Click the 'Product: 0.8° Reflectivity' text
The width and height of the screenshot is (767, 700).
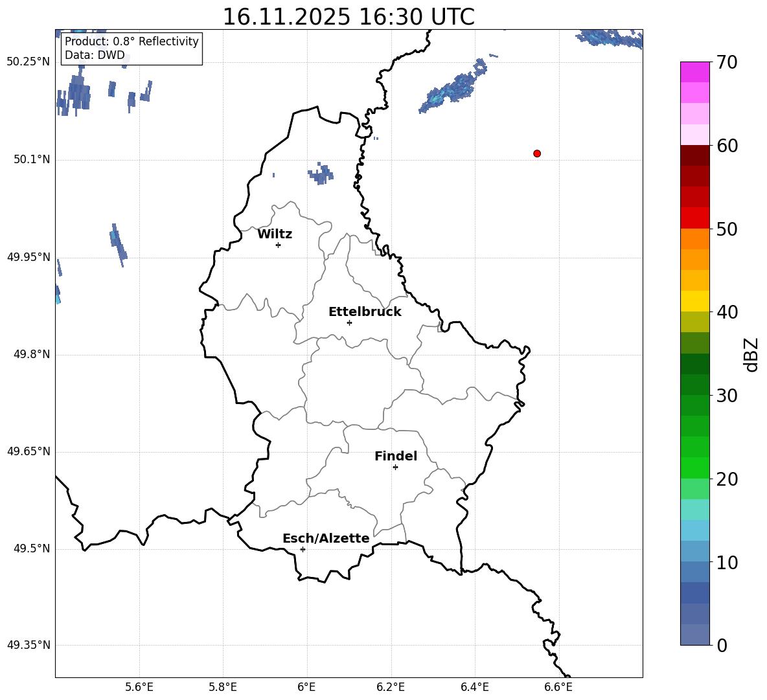(132, 41)
